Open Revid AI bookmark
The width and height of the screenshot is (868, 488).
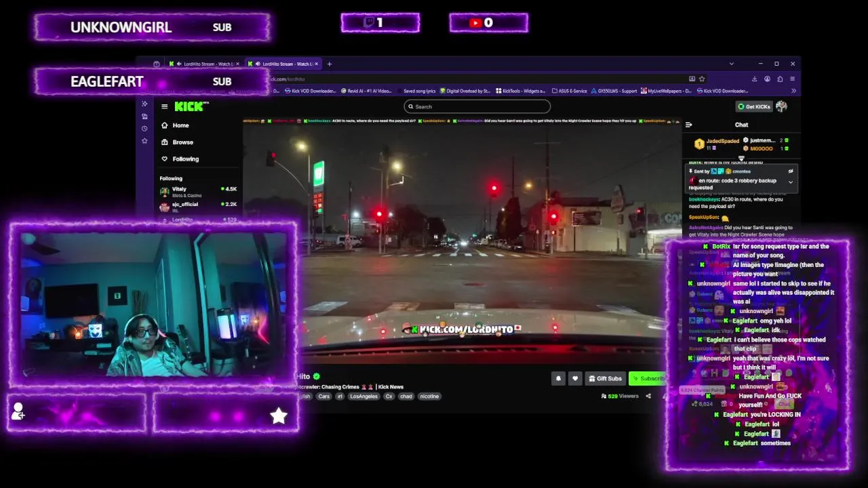[366, 91]
